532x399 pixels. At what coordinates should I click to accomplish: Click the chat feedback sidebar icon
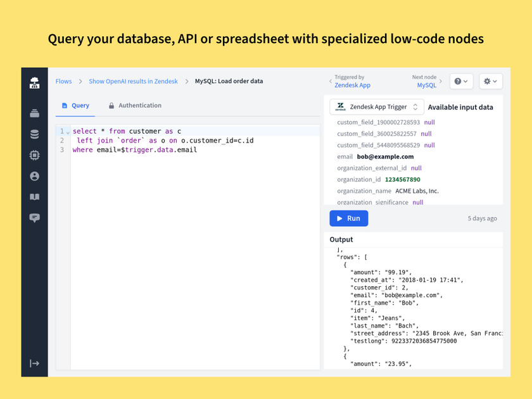pyautogui.click(x=34, y=218)
